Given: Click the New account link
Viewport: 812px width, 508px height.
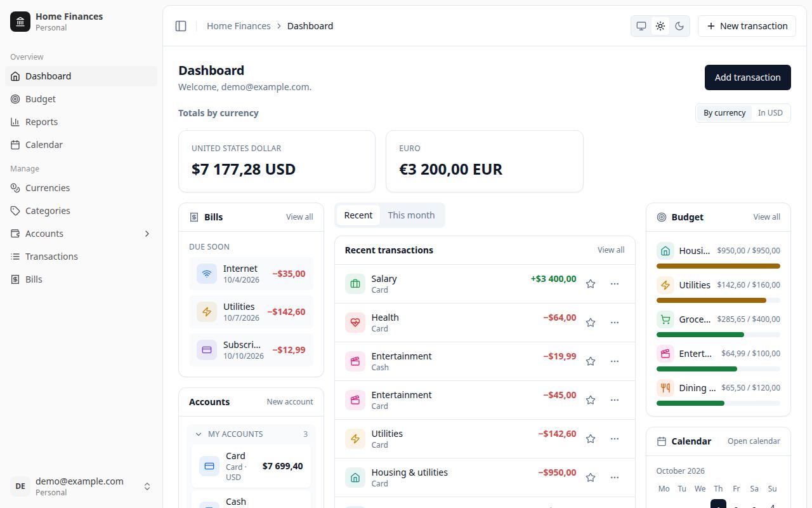Looking at the screenshot, I should pos(290,402).
